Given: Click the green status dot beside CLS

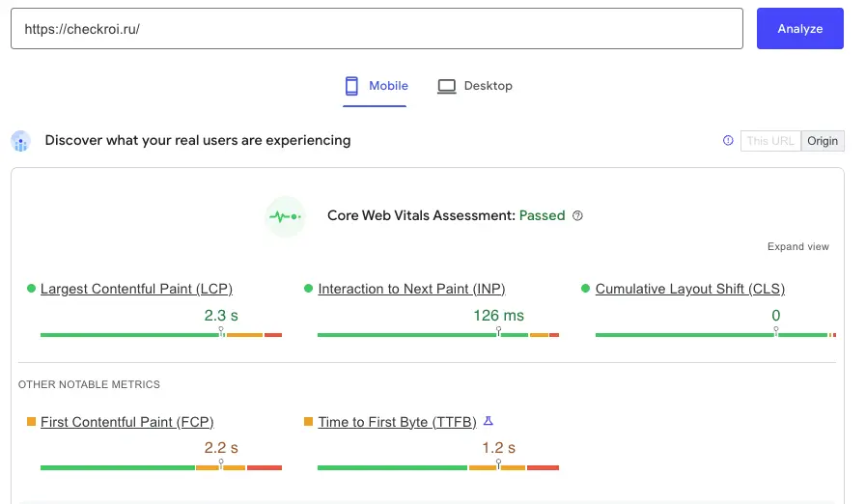Looking at the screenshot, I should [x=585, y=288].
